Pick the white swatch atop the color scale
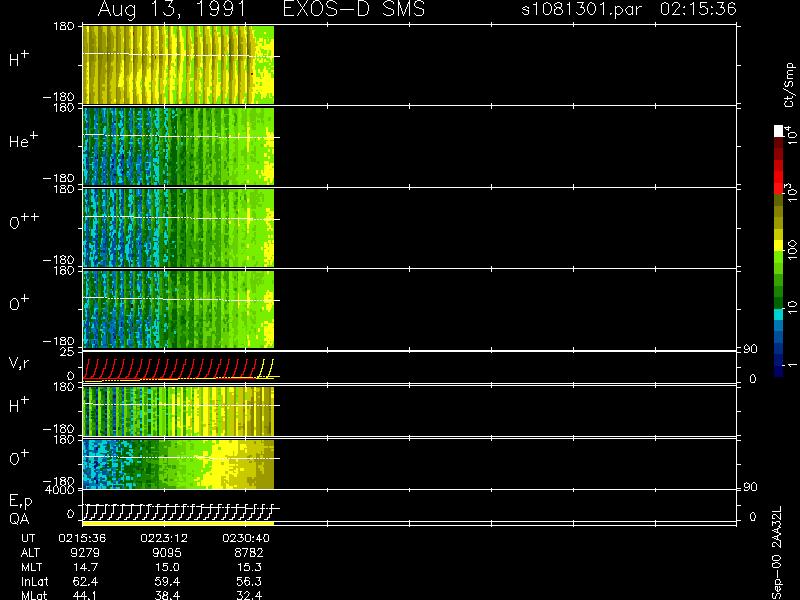 (779, 131)
